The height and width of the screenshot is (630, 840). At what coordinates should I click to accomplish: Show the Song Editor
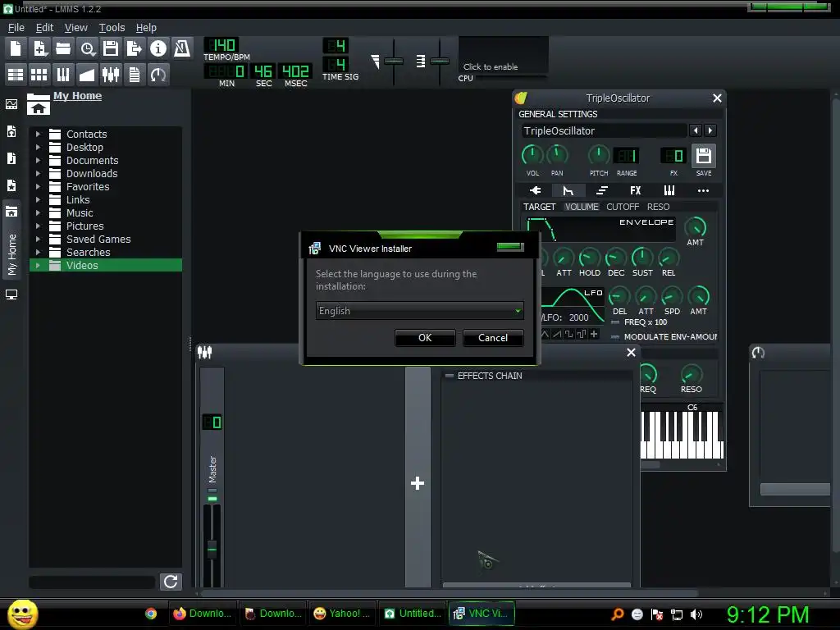pos(16,75)
